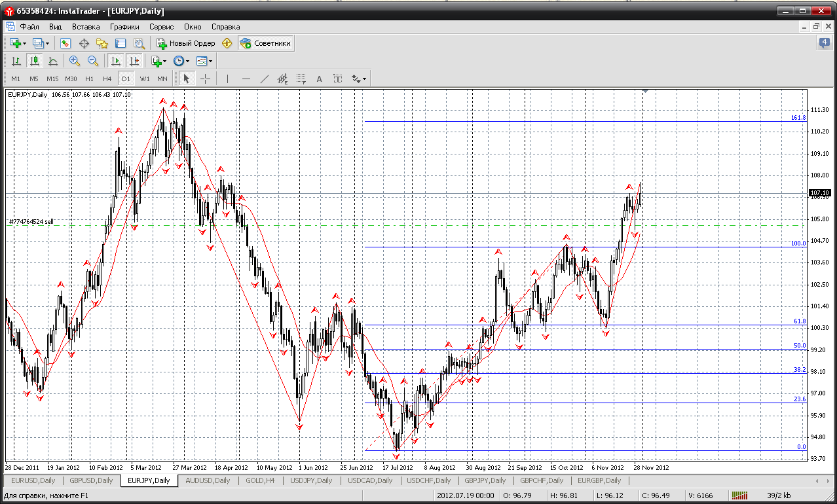The image size is (837, 504).
Task: Switch timeframe to H4
Action: click(x=107, y=79)
